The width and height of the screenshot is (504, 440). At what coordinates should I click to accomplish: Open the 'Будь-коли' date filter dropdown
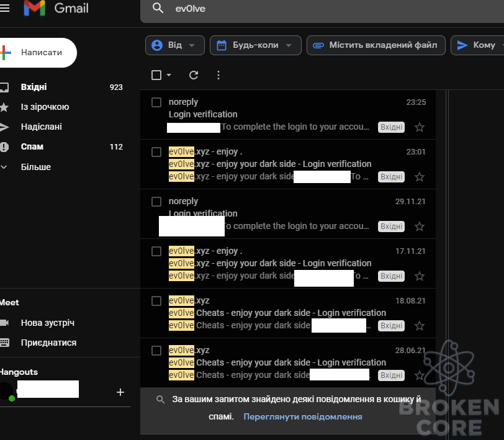point(256,45)
